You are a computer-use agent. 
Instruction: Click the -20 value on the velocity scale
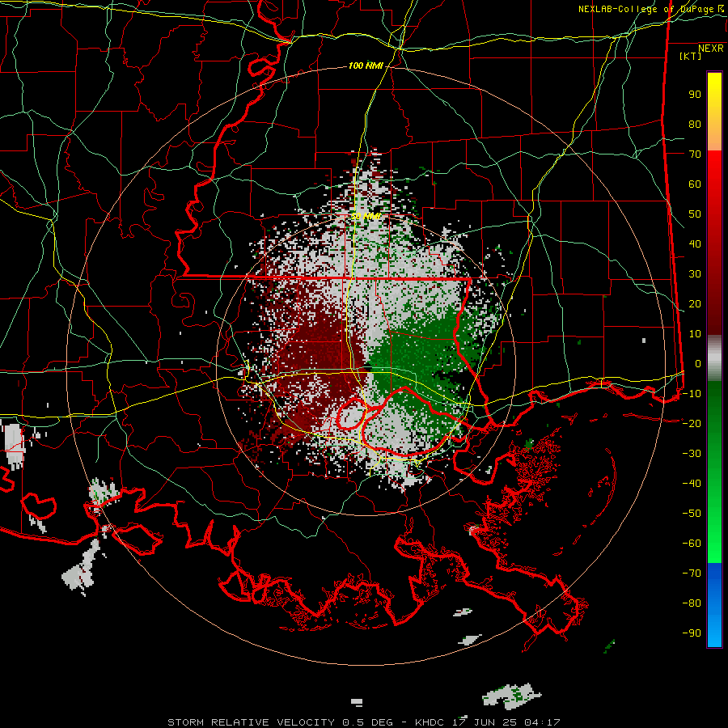(x=692, y=424)
